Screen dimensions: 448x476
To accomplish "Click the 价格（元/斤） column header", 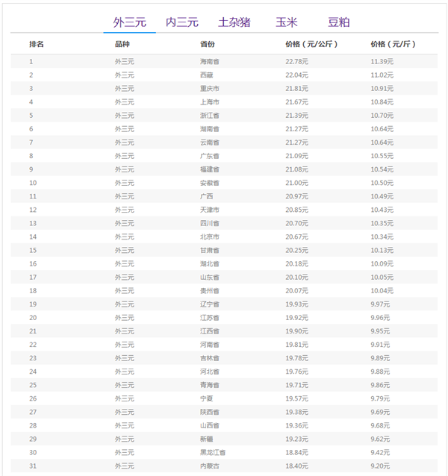I will coord(393,45).
